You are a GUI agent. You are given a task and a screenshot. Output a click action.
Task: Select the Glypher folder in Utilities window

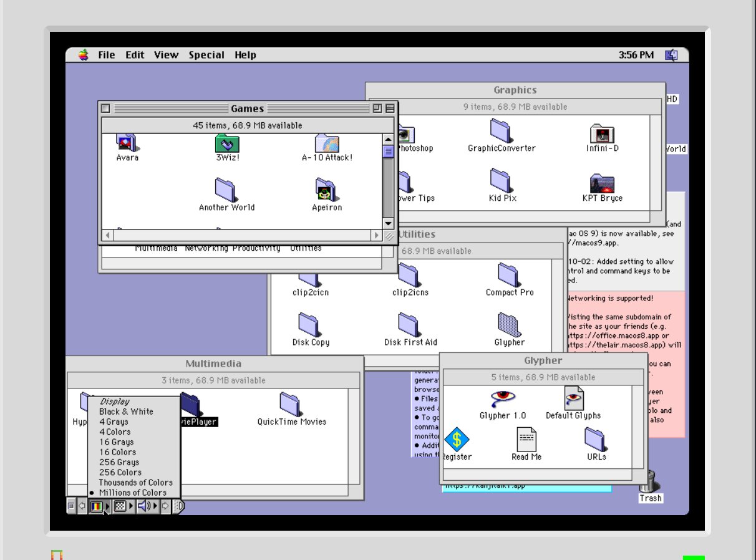pyautogui.click(x=509, y=324)
